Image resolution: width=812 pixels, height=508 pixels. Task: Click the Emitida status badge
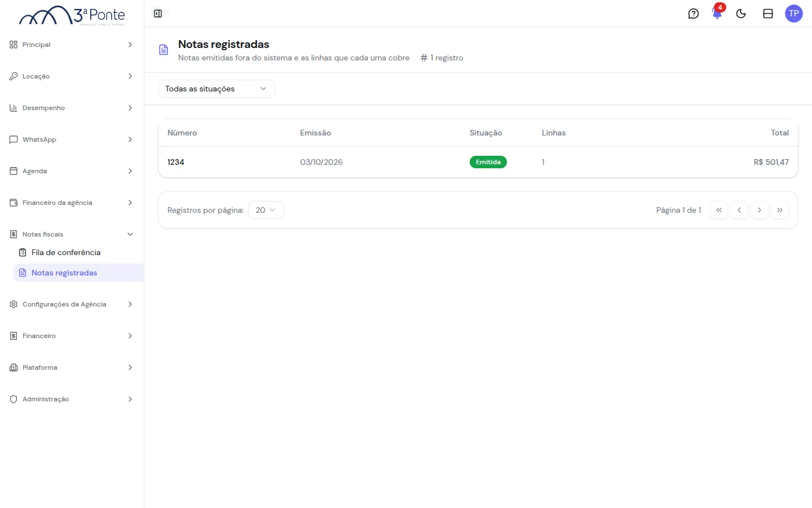pos(488,162)
